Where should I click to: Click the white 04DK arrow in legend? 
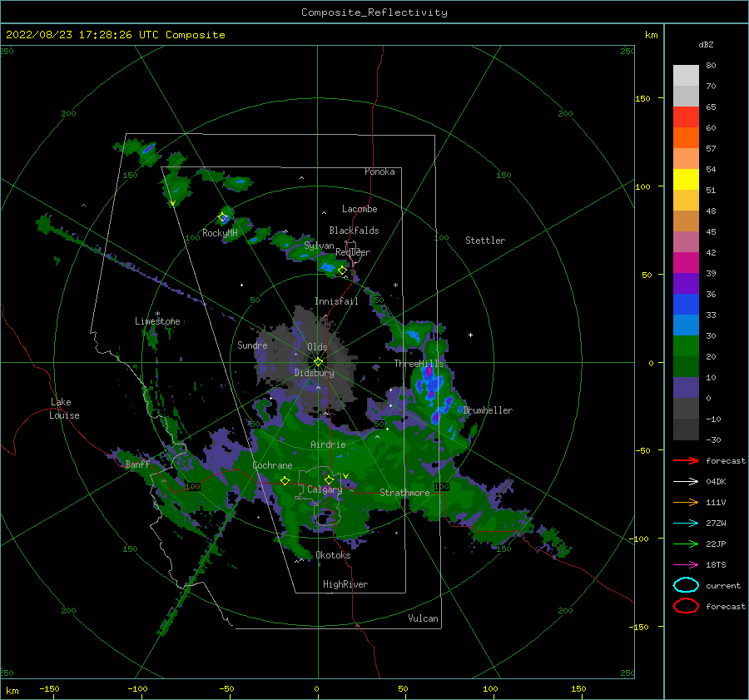[686, 482]
